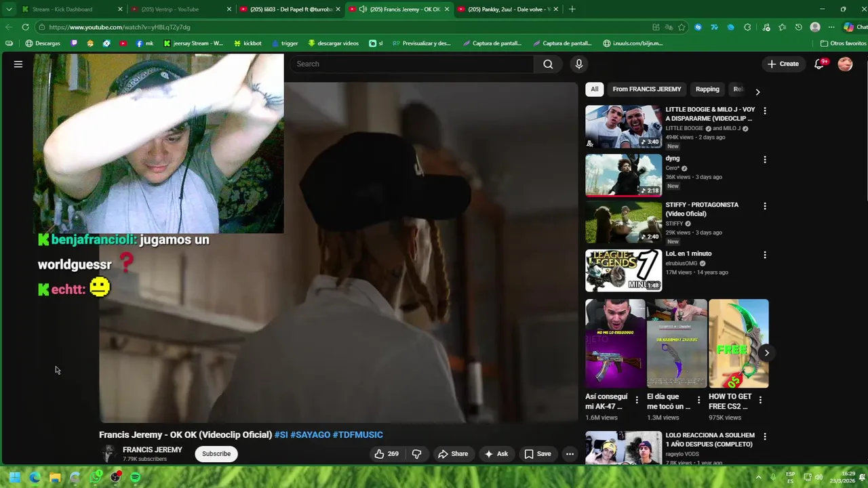The image size is (868, 488).
Task: Open FRANCIS JEREMY channel avatar
Action: point(108,453)
